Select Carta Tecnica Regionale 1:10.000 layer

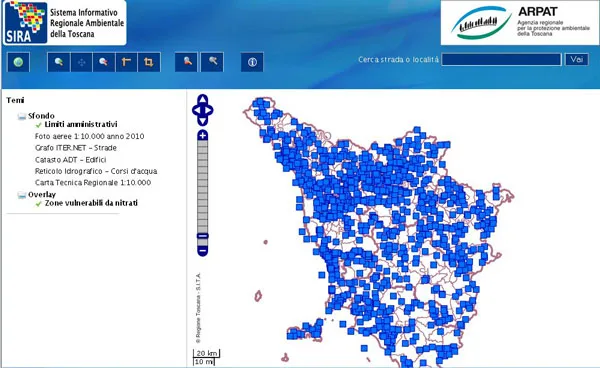pos(93,182)
